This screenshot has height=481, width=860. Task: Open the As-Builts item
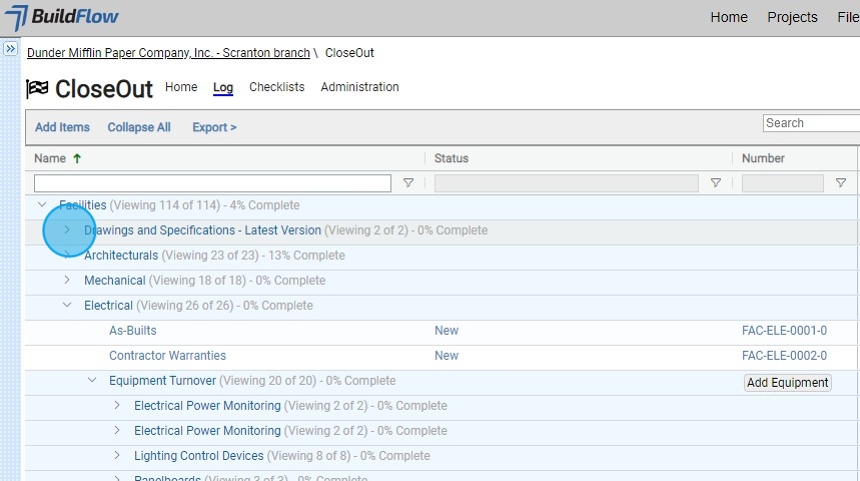tap(133, 330)
